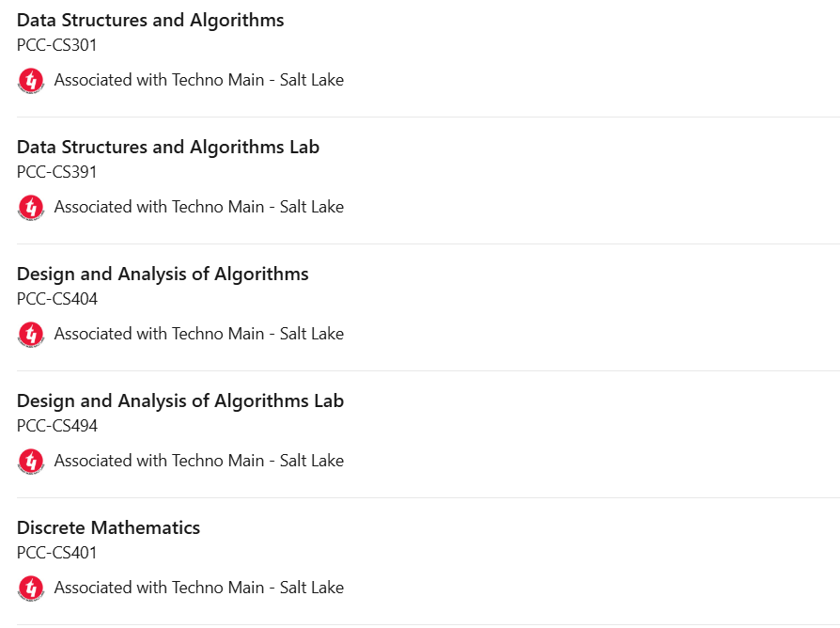Screen dimensions: 840x628
Task: Click the PCC-CS391 course code
Action: click(x=56, y=172)
